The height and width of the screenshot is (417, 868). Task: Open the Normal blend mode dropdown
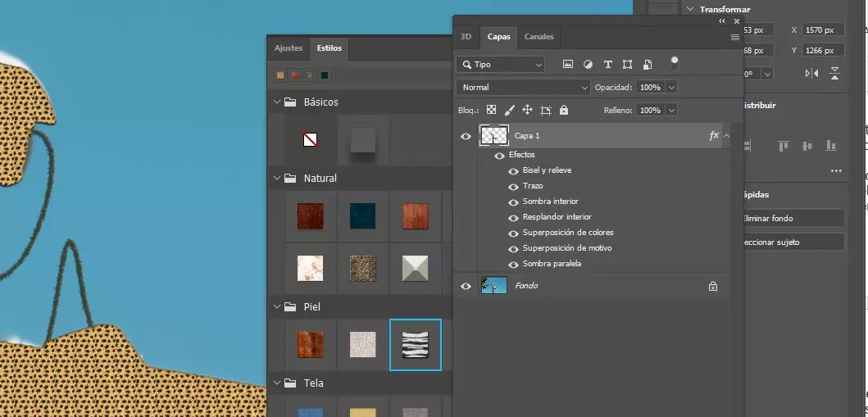pyautogui.click(x=523, y=87)
